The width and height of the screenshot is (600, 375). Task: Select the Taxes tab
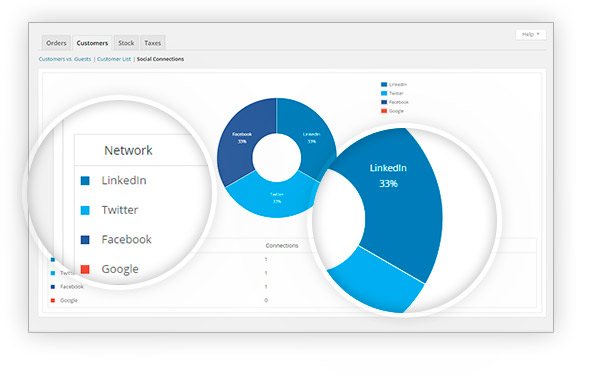point(152,43)
